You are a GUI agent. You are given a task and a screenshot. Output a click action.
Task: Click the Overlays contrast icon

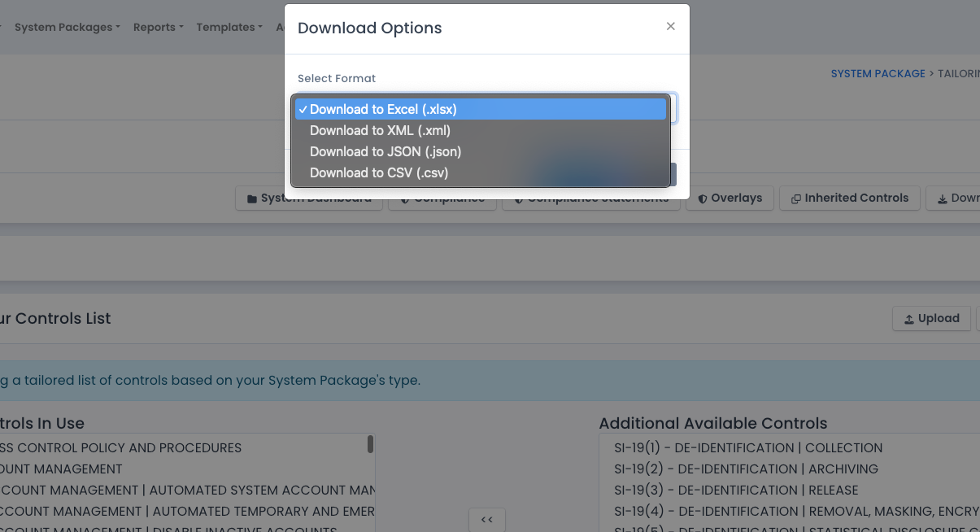coord(704,198)
